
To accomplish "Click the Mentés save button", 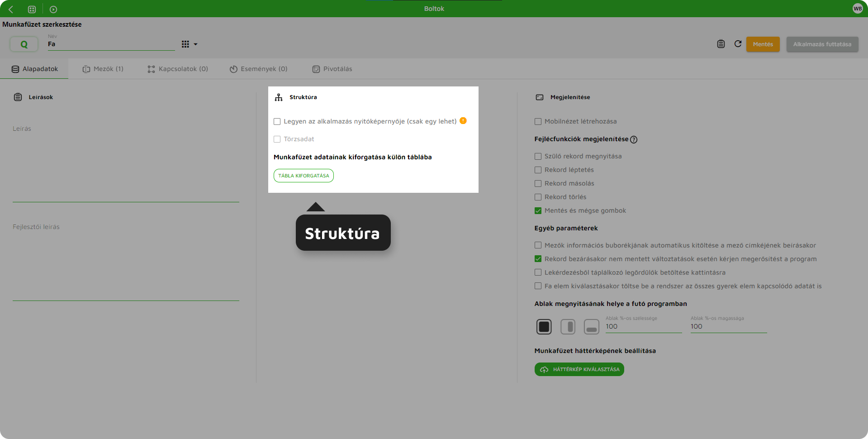I will (x=763, y=44).
